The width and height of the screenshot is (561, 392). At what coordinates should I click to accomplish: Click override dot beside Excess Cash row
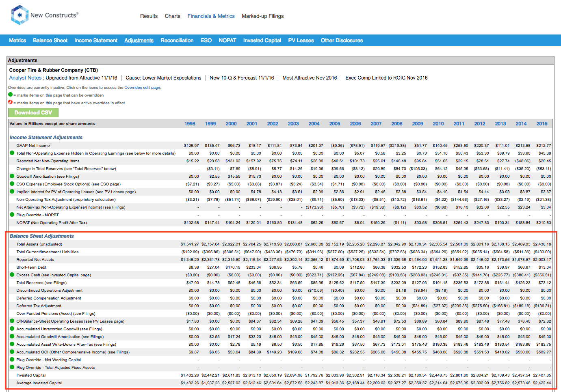(12, 275)
